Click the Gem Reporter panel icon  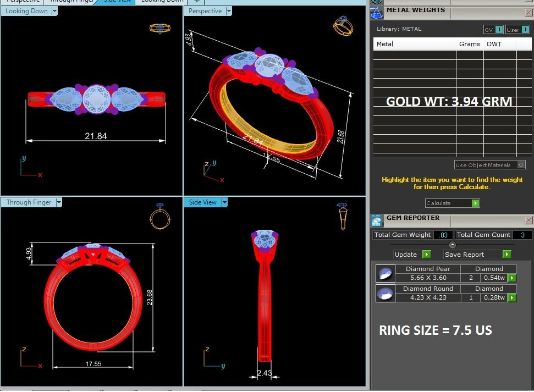coord(377,220)
